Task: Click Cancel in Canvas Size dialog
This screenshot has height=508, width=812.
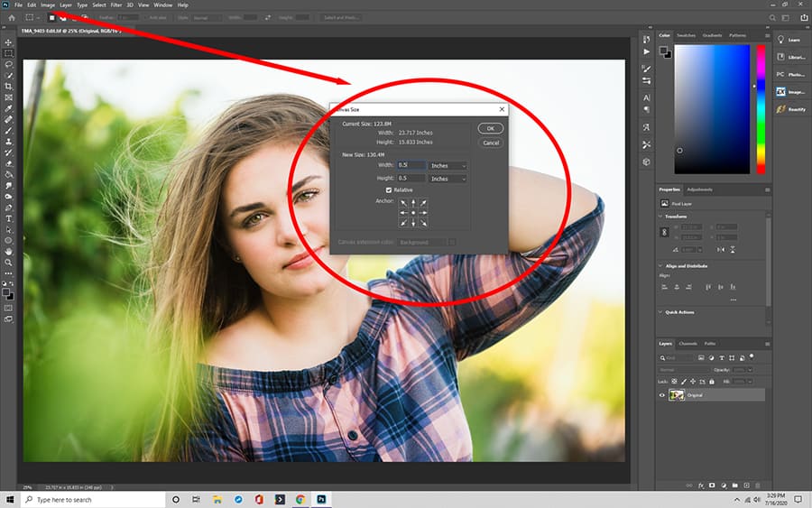Action: point(491,143)
